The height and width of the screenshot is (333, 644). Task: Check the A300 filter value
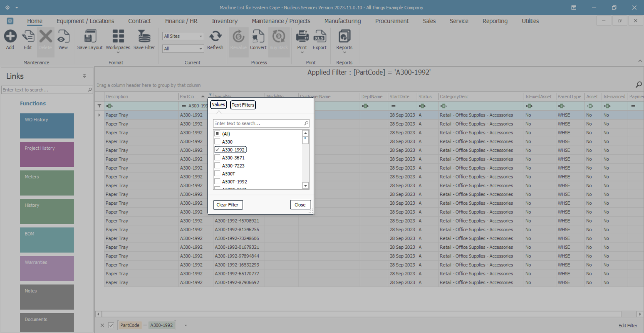(217, 142)
